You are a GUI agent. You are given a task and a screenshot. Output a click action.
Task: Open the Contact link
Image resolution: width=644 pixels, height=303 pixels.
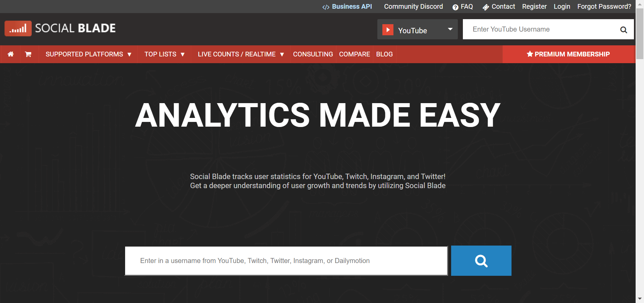[x=499, y=7]
